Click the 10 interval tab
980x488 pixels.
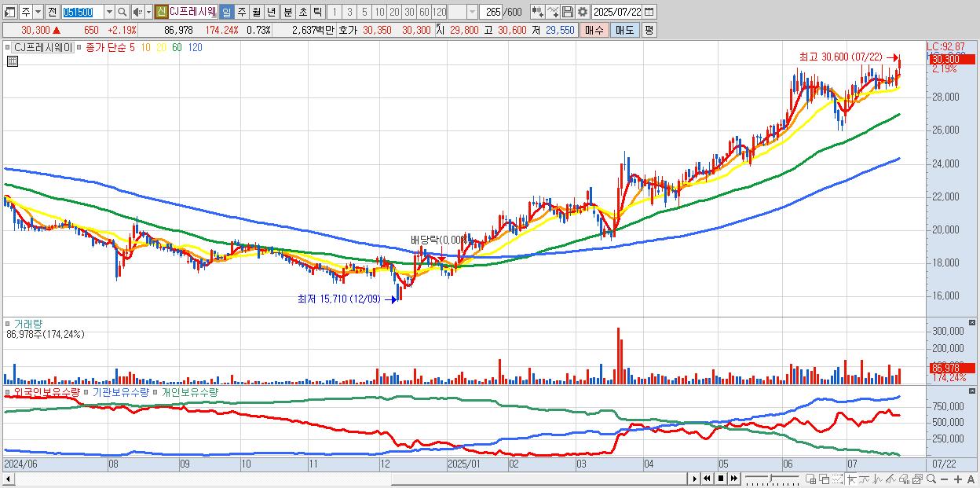379,13
